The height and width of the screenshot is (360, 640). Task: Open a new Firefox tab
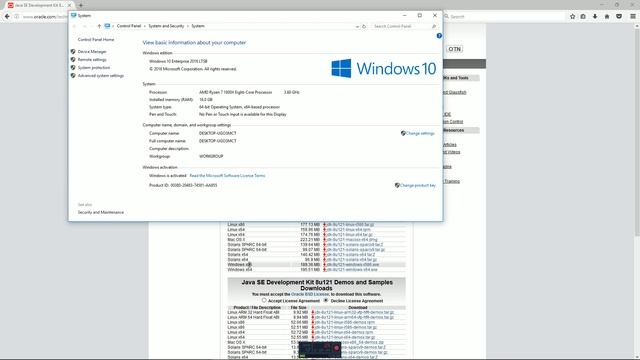pyautogui.click(x=81, y=5)
